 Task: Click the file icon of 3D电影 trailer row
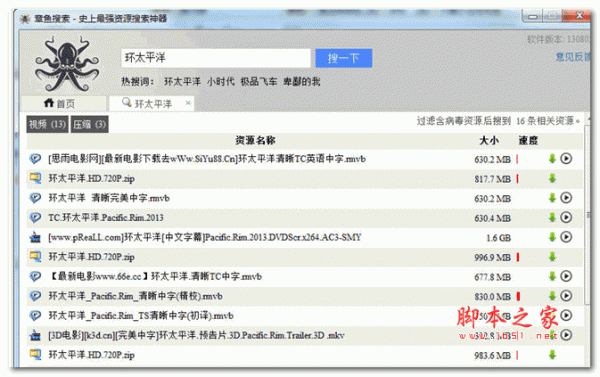(x=35, y=335)
